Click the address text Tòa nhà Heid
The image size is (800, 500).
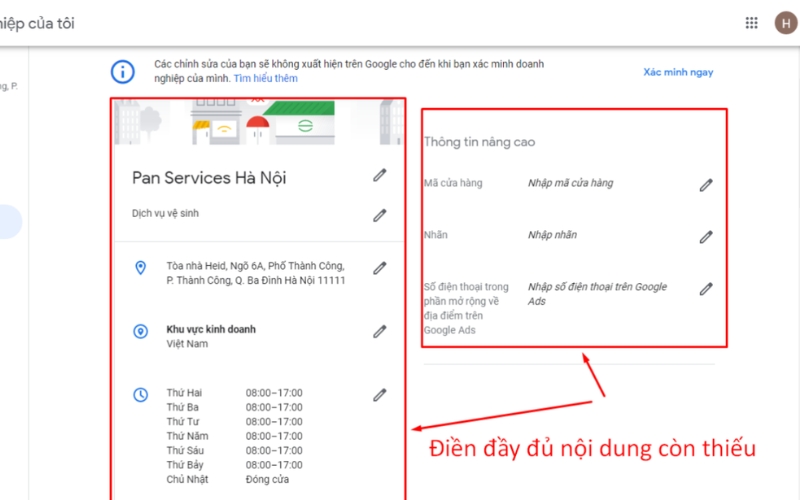point(256,273)
